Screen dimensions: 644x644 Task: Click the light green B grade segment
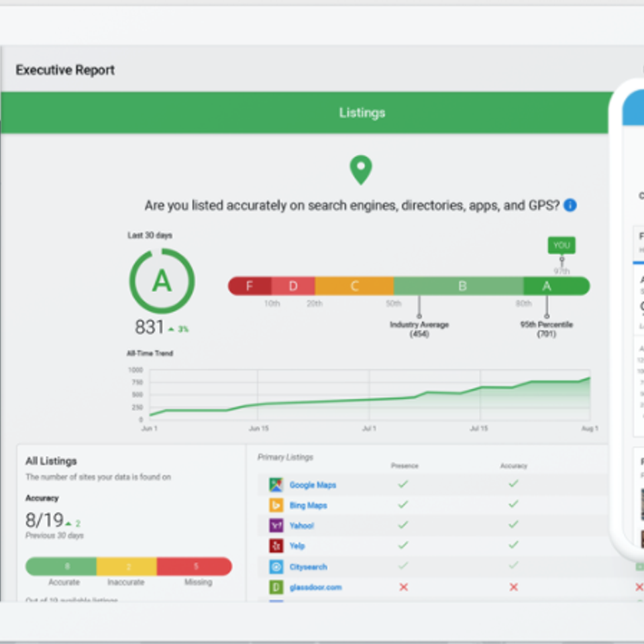(x=459, y=286)
